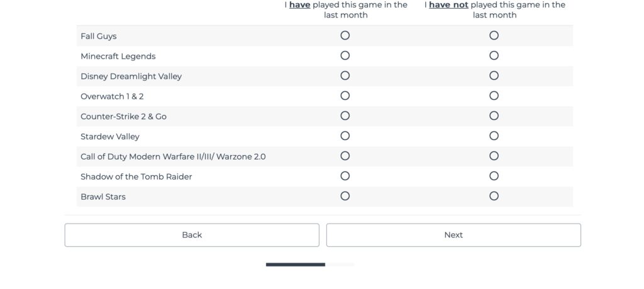The image size is (644, 289).
Task: Mark Fall Guys as played last month
Action: (345, 36)
